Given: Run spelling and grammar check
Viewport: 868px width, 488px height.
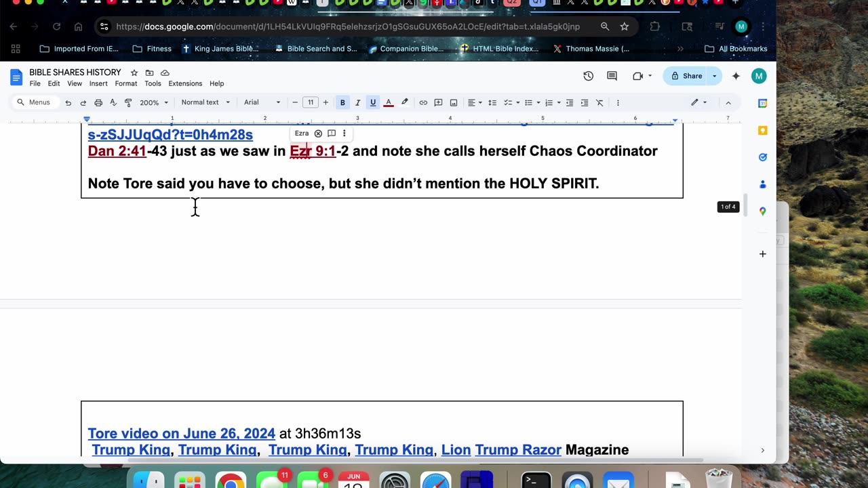Looking at the screenshot, I should click(113, 102).
